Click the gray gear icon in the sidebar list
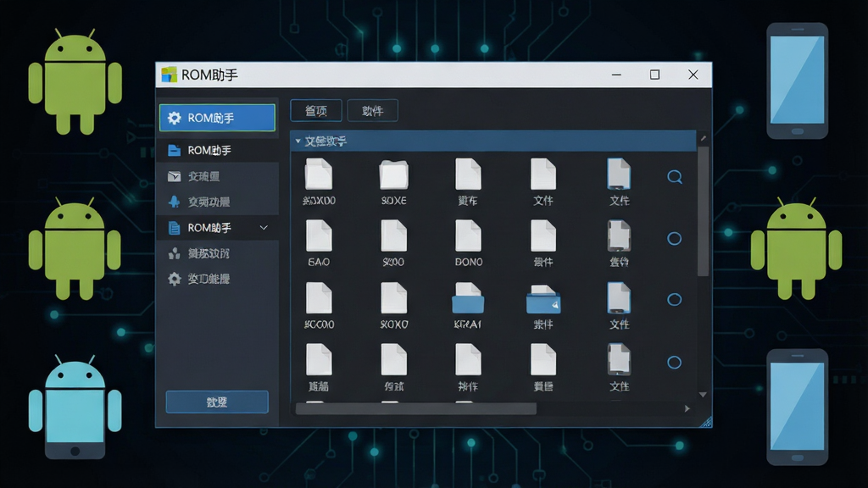The image size is (868, 488). (x=175, y=279)
